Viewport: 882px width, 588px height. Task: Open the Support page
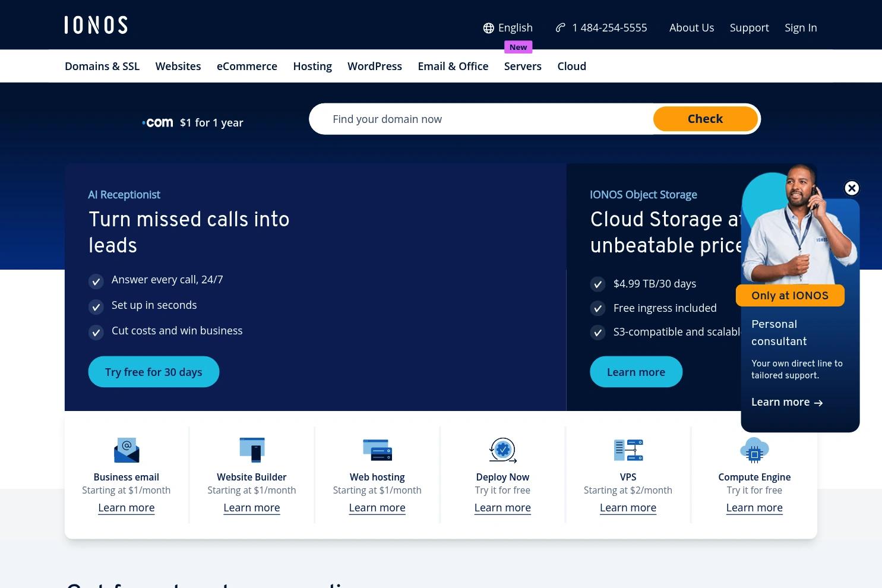tap(749, 28)
